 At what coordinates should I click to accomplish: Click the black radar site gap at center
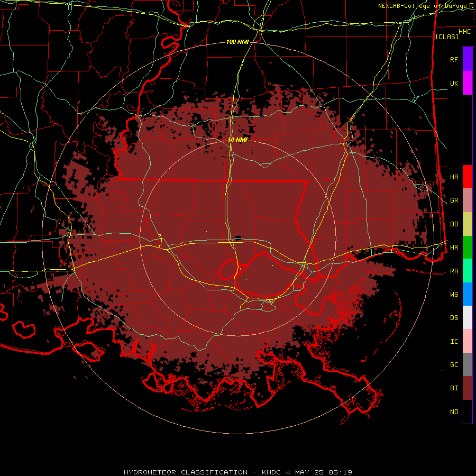tap(238, 237)
